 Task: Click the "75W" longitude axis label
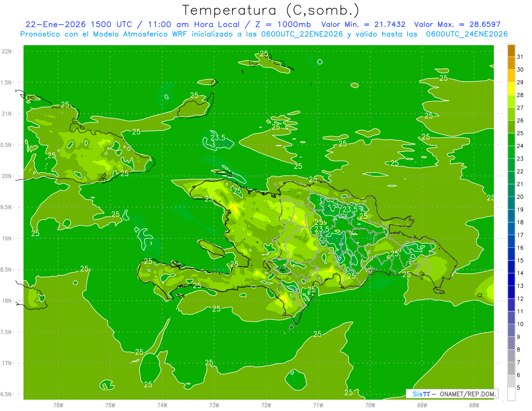click(110, 405)
